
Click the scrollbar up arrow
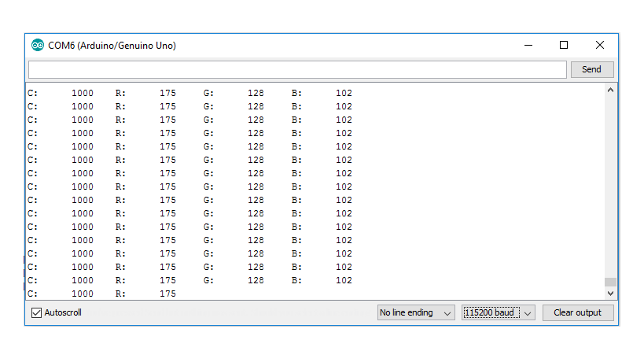610,90
